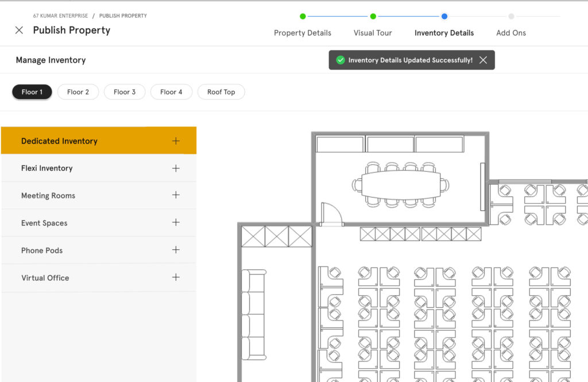Select the Floor 1 pill
Screen dimensions: 588x382
pyautogui.click(x=32, y=92)
